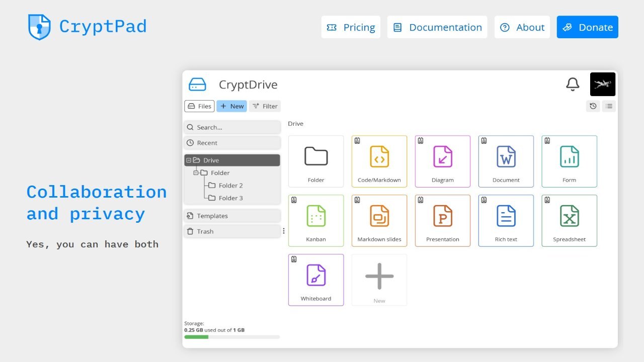This screenshot has width=644, height=362.
Task: Click owner badge on Rich text tile
Action: click(x=484, y=200)
